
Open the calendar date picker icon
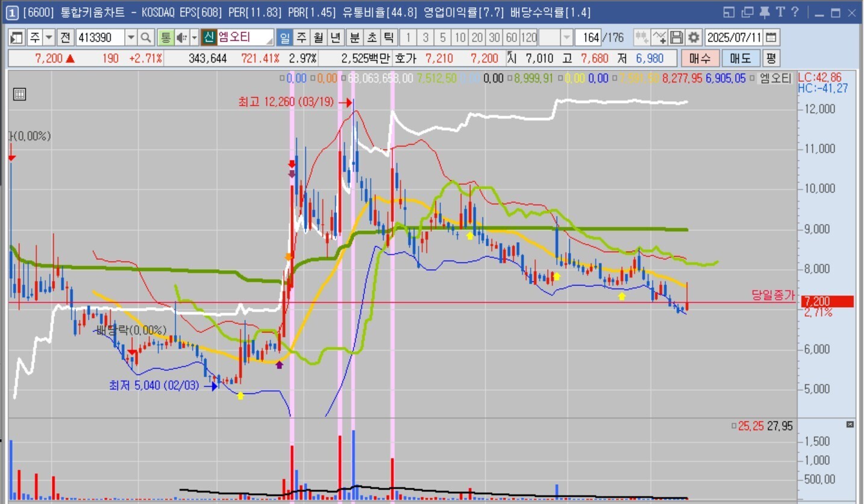tap(771, 38)
